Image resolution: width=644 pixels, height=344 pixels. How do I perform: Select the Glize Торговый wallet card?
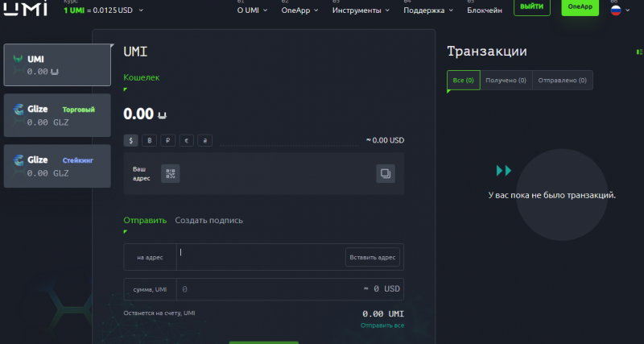pyautogui.click(x=57, y=115)
